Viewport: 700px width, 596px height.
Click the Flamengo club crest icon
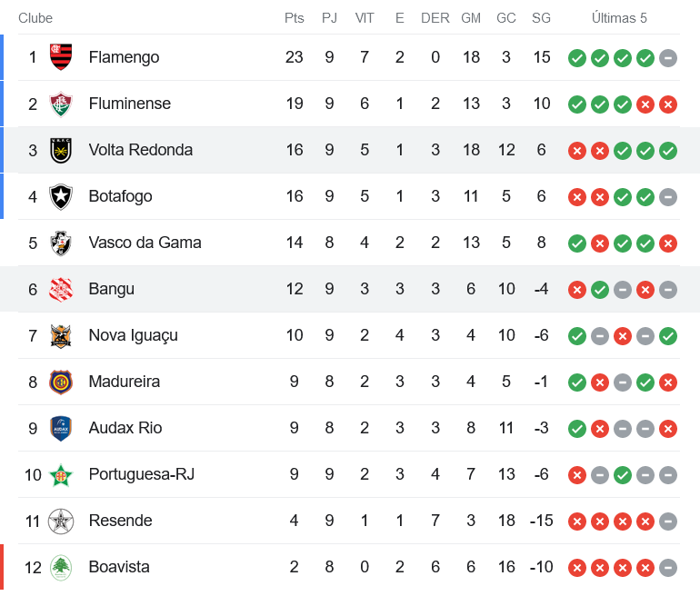(61, 57)
